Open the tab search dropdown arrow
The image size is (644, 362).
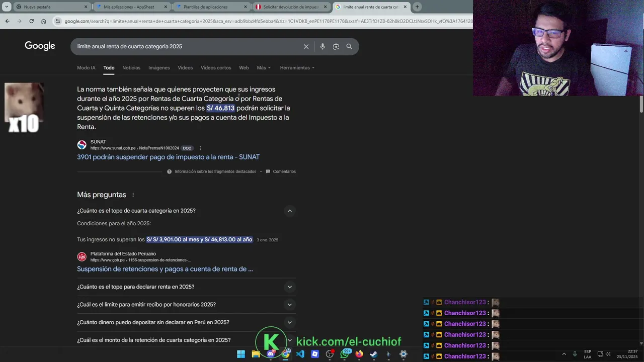point(7,7)
